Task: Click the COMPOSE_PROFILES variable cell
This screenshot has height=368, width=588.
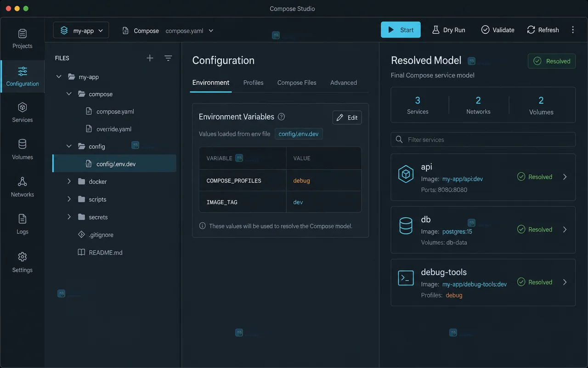Action: [x=243, y=181]
